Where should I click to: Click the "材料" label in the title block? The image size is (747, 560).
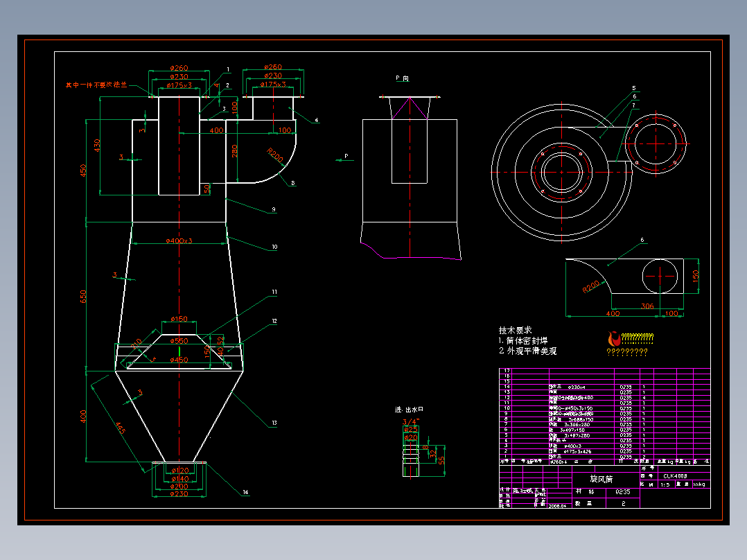coord(585,491)
